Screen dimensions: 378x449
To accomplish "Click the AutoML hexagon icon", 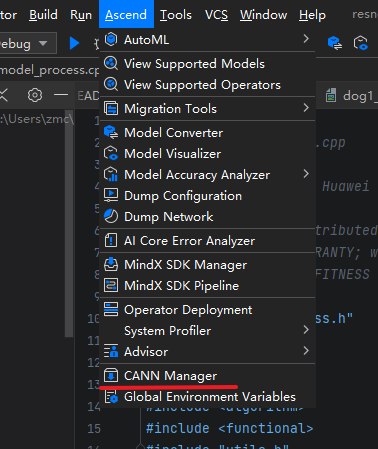I will coord(111,40).
